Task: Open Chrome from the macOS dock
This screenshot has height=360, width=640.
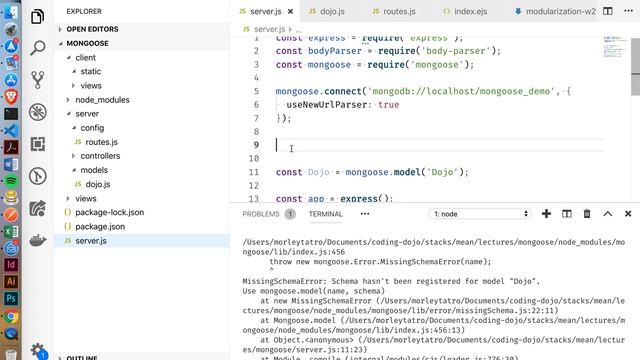Action: point(11,316)
